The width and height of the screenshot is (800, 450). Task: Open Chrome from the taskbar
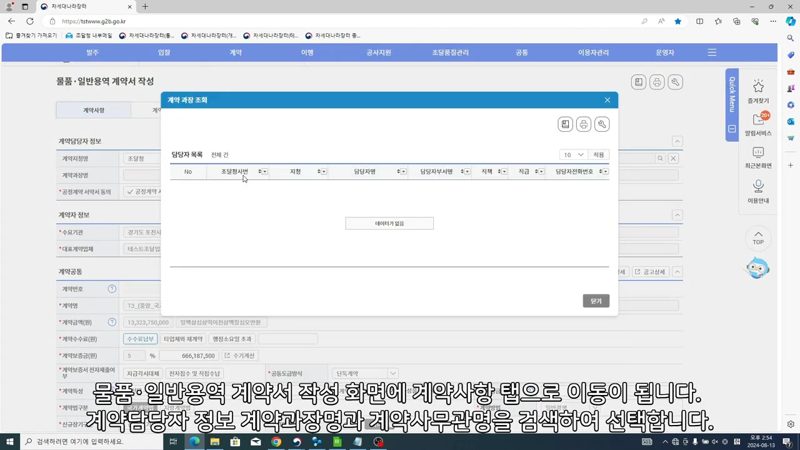point(276,442)
